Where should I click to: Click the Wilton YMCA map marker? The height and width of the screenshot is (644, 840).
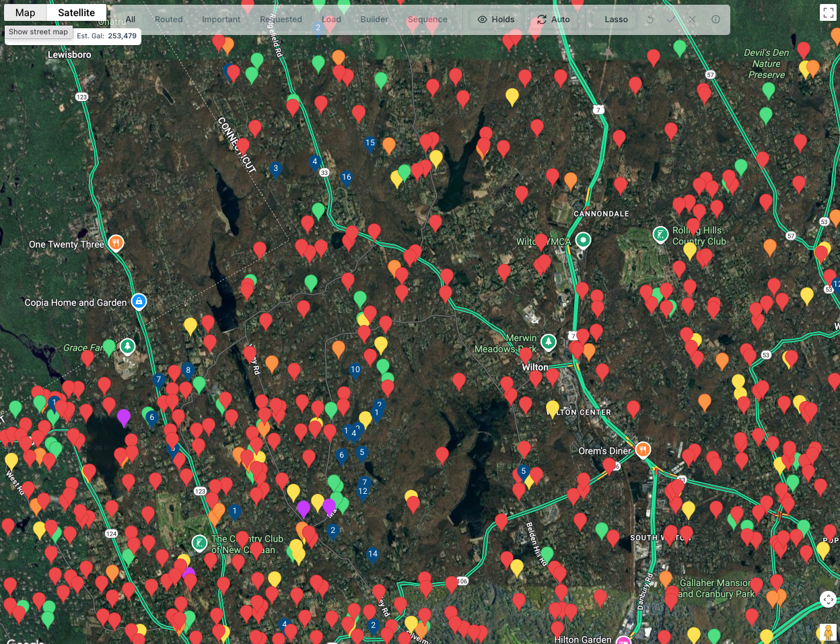point(584,240)
